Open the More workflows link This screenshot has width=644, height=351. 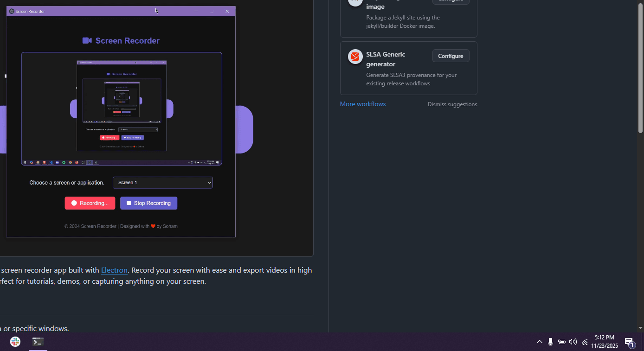(362, 104)
